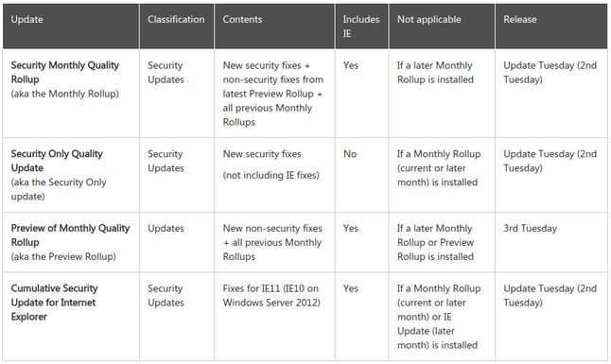Click 'Yes' in the Internet Explorer update row
The height and width of the screenshot is (364, 611).
click(x=350, y=288)
